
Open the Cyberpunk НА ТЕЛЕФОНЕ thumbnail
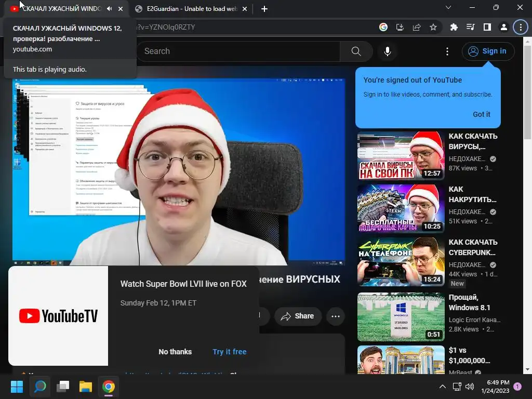401,262
